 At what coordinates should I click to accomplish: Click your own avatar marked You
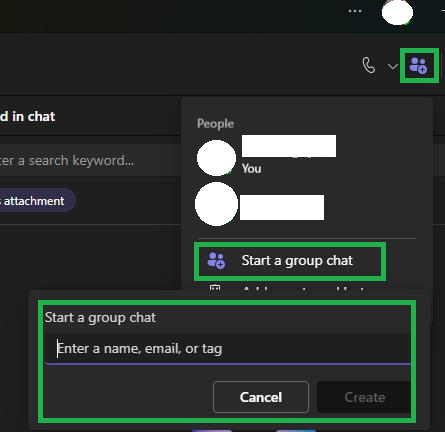click(216, 158)
